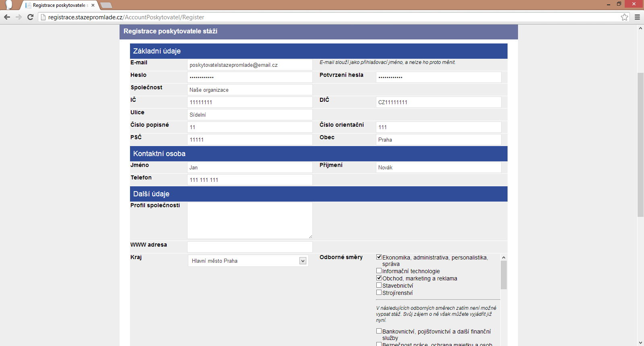This screenshot has height=346, width=644.
Task: Click the Heslo password field
Action: 250,77
